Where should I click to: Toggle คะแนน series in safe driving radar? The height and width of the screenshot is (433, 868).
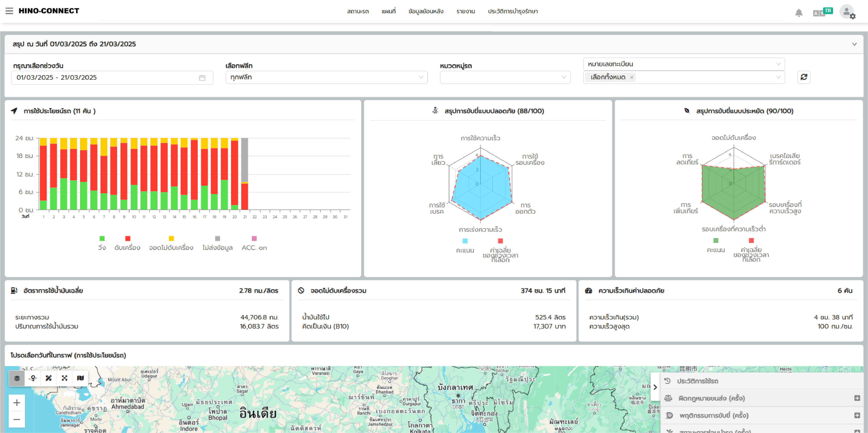point(465,246)
